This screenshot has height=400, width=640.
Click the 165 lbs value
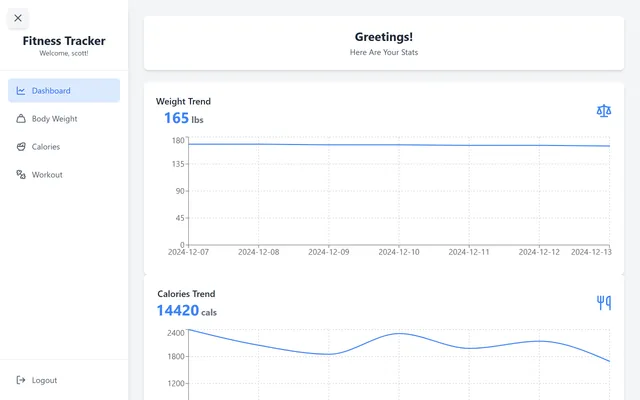[x=184, y=118]
